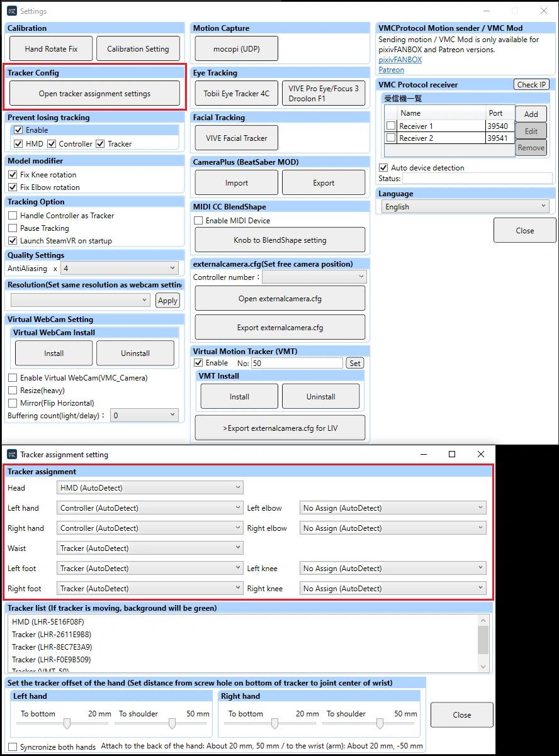
Task: Toggle the HMD checkbox
Action: click(x=18, y=143)
